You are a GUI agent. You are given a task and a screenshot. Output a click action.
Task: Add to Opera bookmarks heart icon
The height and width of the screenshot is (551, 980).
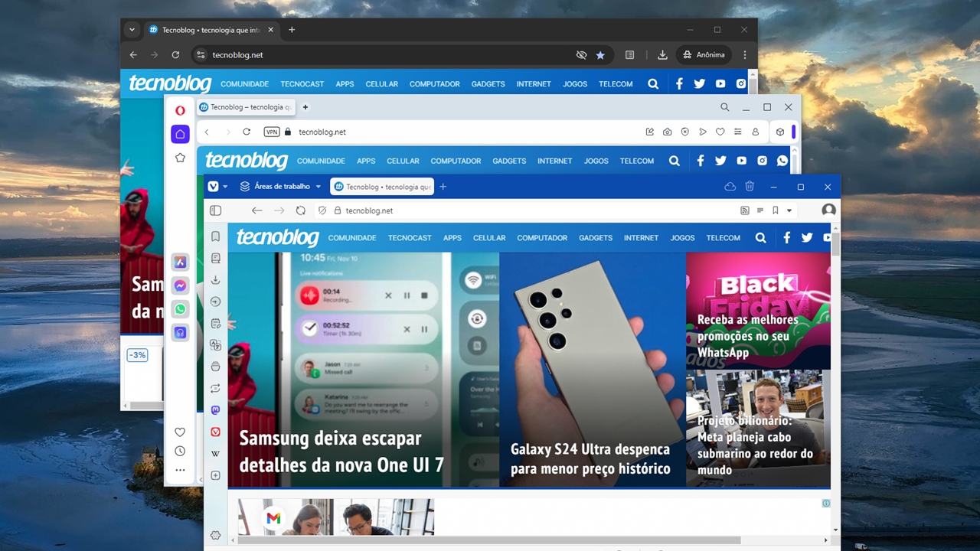pyautogui.click(x=720, y=132)
